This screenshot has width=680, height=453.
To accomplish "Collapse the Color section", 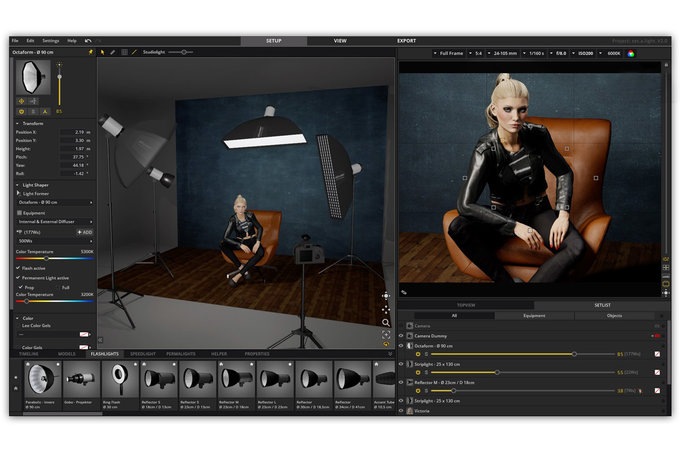I will [17, 318].
